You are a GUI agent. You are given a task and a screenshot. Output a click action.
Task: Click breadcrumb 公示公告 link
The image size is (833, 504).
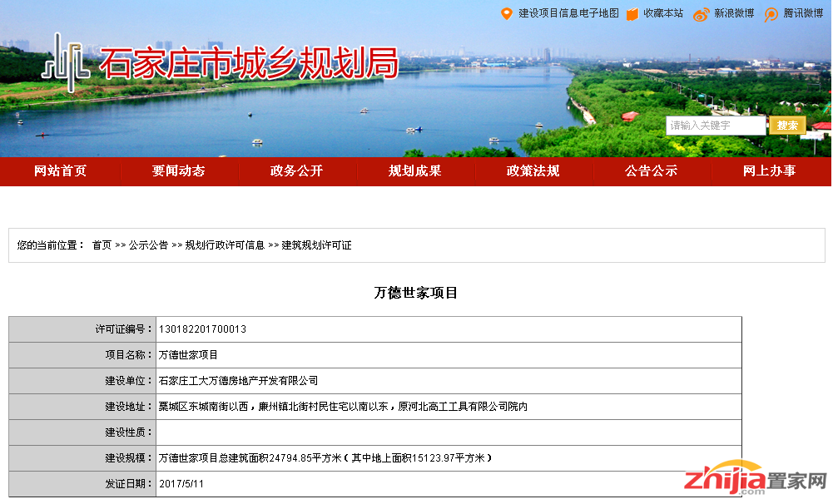pyautogui.click(x=148, y=245)
